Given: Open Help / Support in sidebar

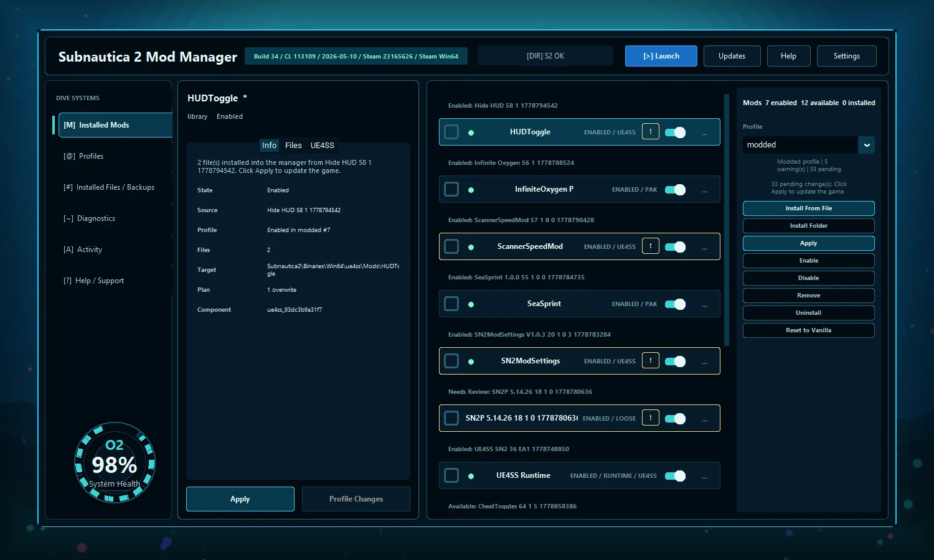Looking at the screenshot, I should pyautogui.click(x=115, y=281).
